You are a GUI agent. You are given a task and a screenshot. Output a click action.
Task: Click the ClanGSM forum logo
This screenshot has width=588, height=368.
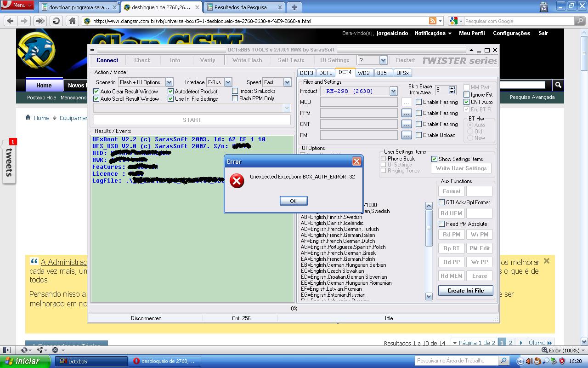(x=37, y=50)
